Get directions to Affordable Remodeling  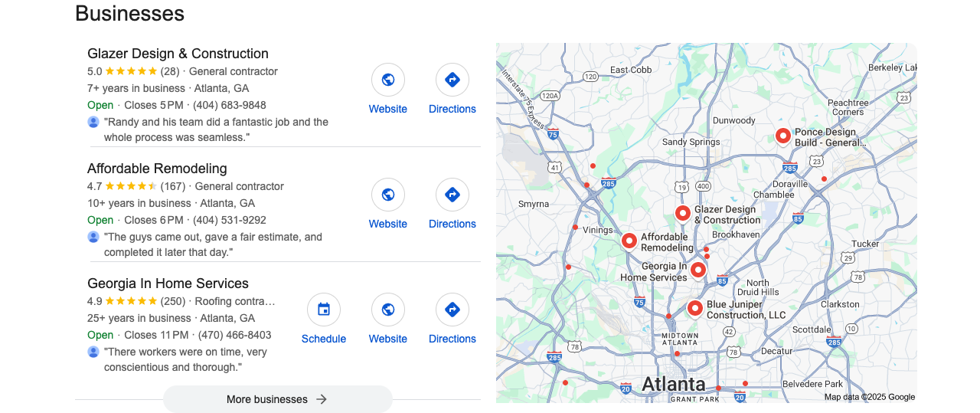(452, 195)
